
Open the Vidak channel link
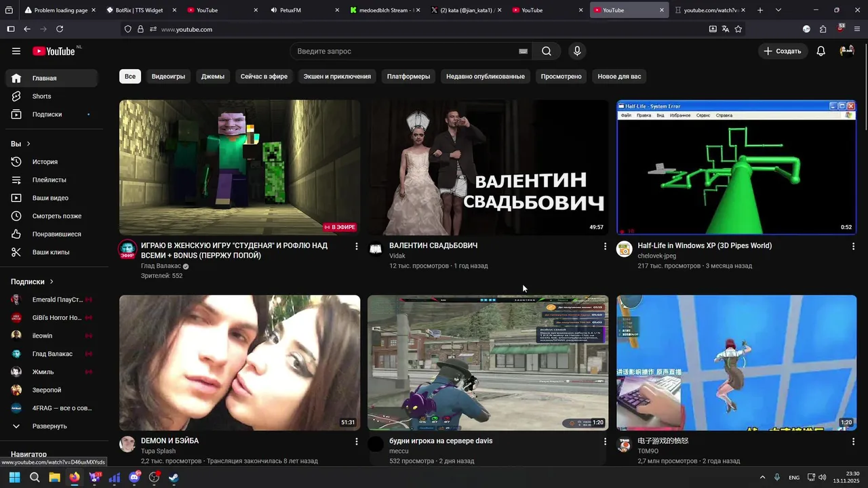click(397, 256)
